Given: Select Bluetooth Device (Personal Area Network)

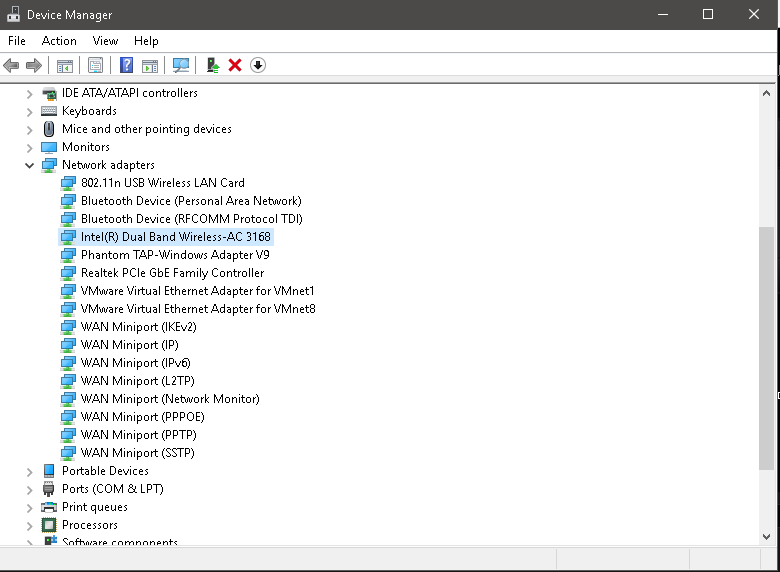Looking at the screenshot, I should (191, 201).
